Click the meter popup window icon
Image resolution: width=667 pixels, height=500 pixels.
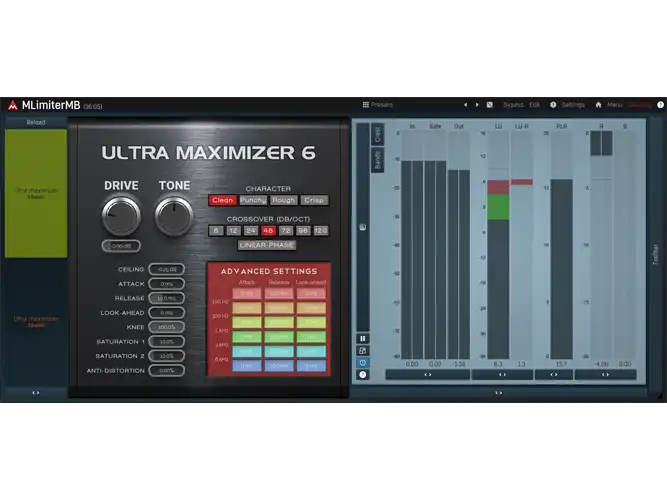click(362, 351)
